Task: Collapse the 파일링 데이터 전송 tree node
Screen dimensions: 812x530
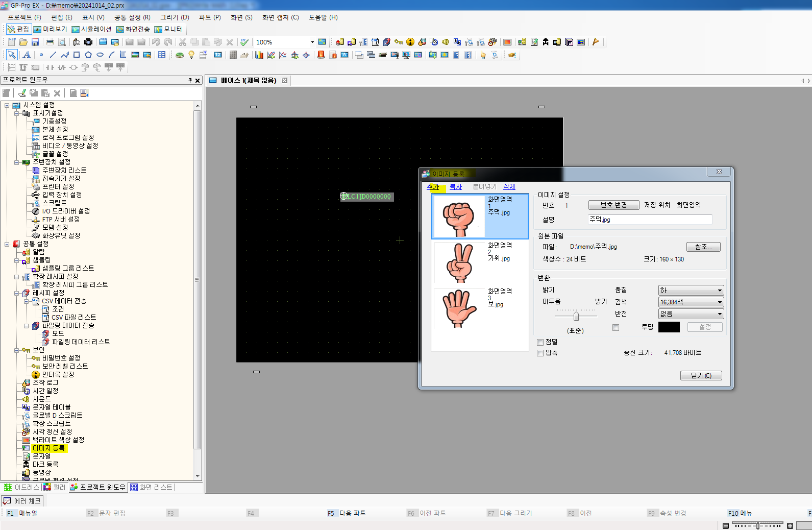Action: tap(27, 326)
